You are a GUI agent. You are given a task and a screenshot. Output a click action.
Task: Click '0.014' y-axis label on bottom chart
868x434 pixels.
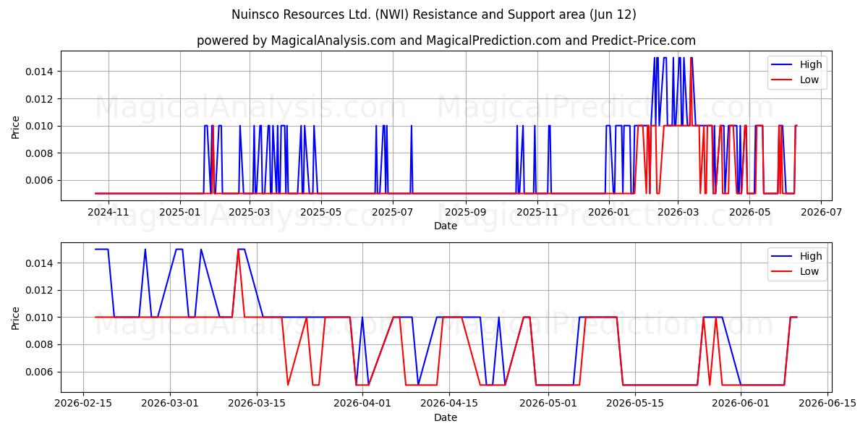coord(41,263)
